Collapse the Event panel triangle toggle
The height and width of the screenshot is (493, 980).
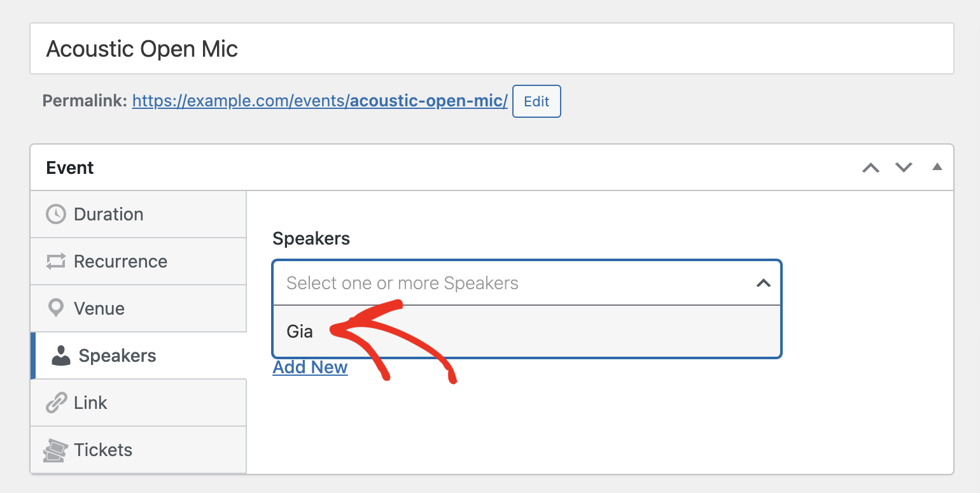(x=937, y=167)
